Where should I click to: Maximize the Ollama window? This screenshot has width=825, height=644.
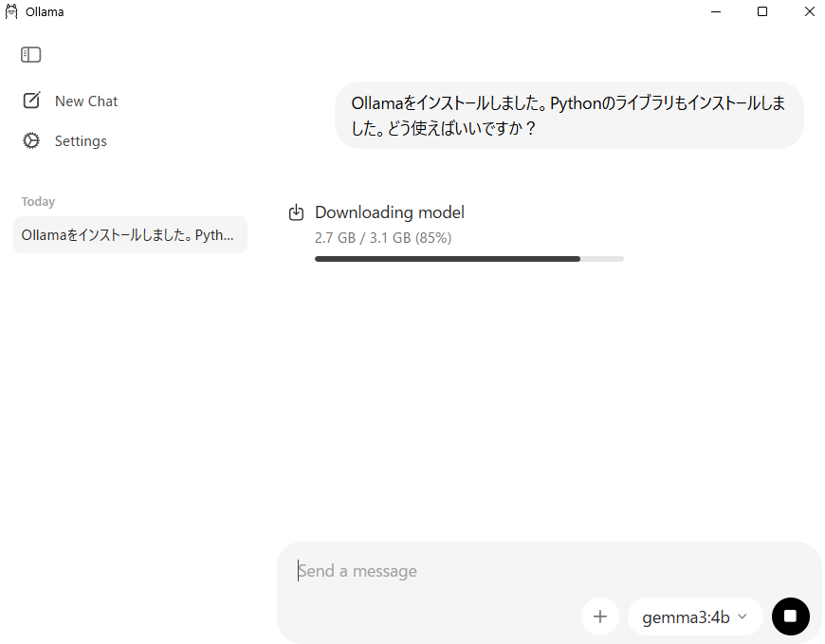[762, 12]
